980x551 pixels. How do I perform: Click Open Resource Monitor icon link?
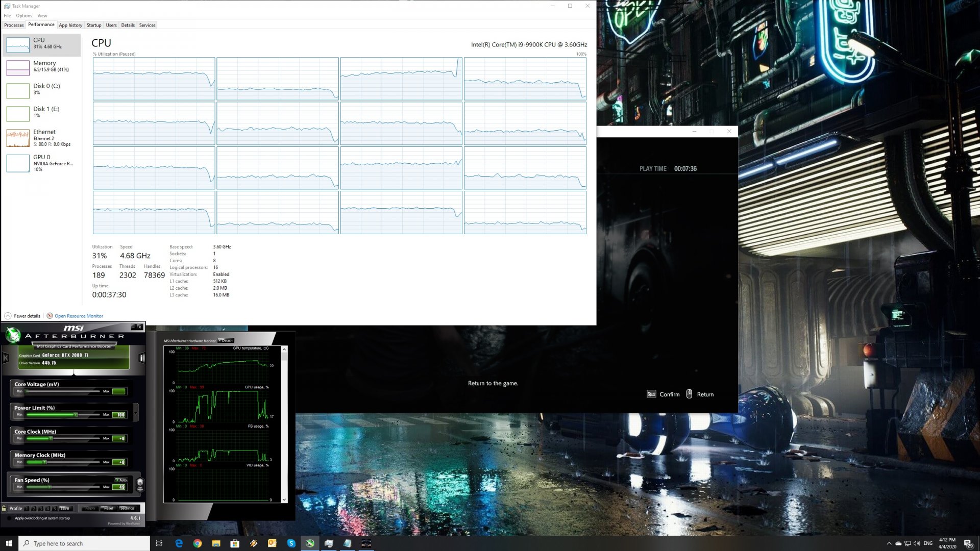click(x=50, y=316)
